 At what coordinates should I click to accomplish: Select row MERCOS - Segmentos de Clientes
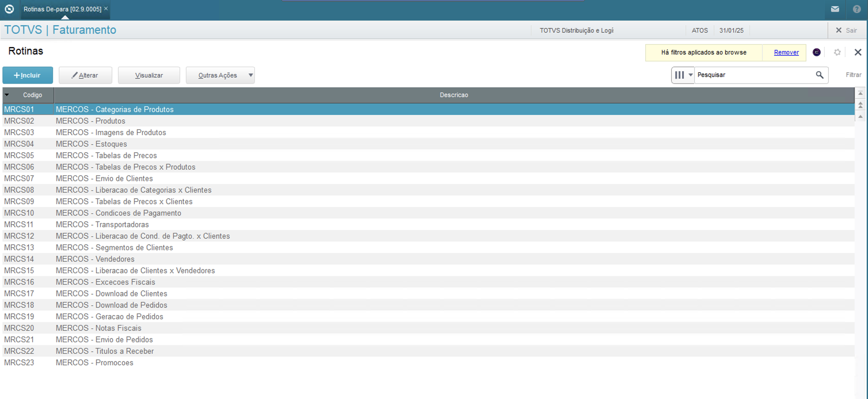[x=428, y=247]
